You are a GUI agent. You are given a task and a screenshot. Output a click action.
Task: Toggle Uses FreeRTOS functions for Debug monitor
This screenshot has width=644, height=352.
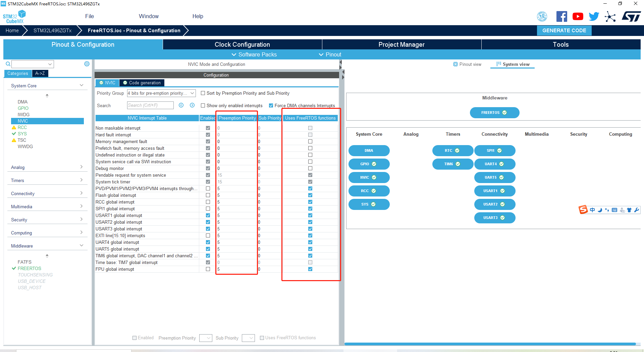point(310,168)
